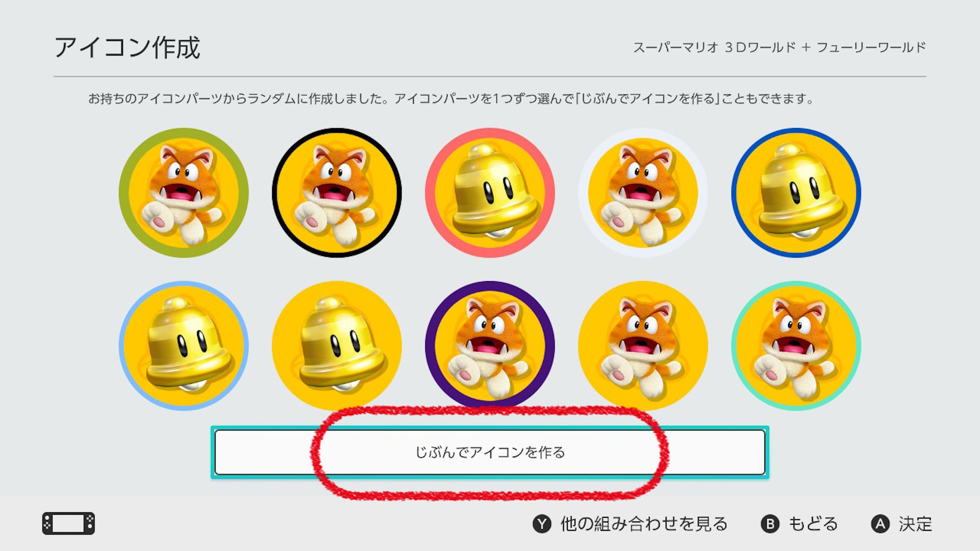
Task: Click the A button glyph
Action: (x=880, y=524)
